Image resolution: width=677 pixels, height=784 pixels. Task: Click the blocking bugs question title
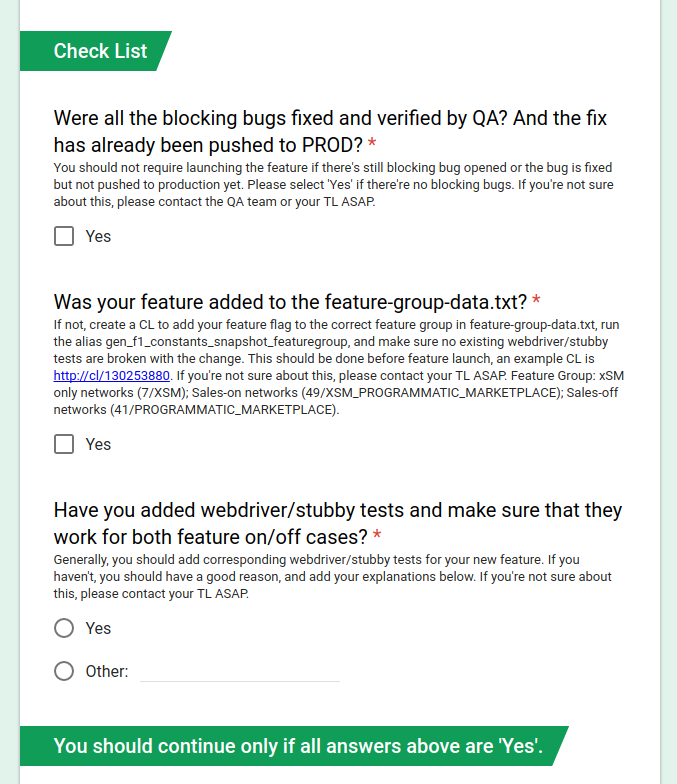pos(330,132)
